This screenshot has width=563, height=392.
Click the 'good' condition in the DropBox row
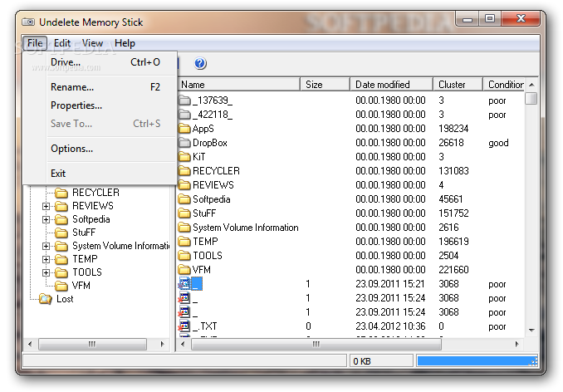pos(498,143)
